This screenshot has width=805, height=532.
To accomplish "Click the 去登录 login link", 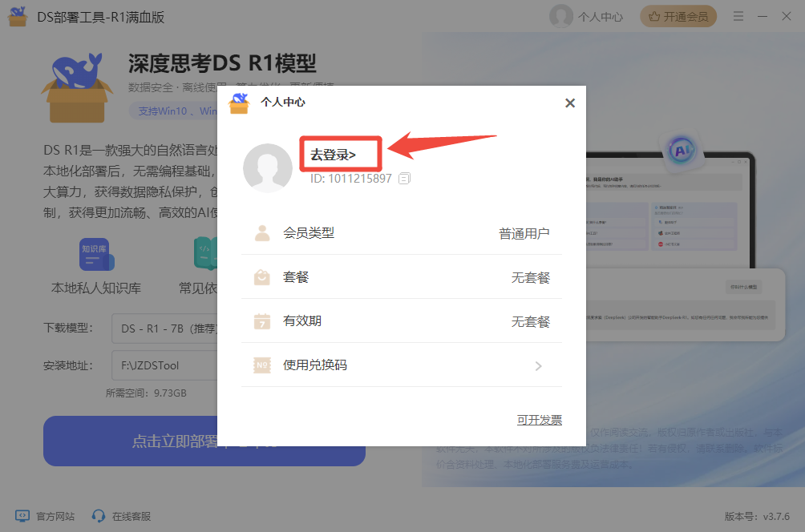I will point(333,155).
